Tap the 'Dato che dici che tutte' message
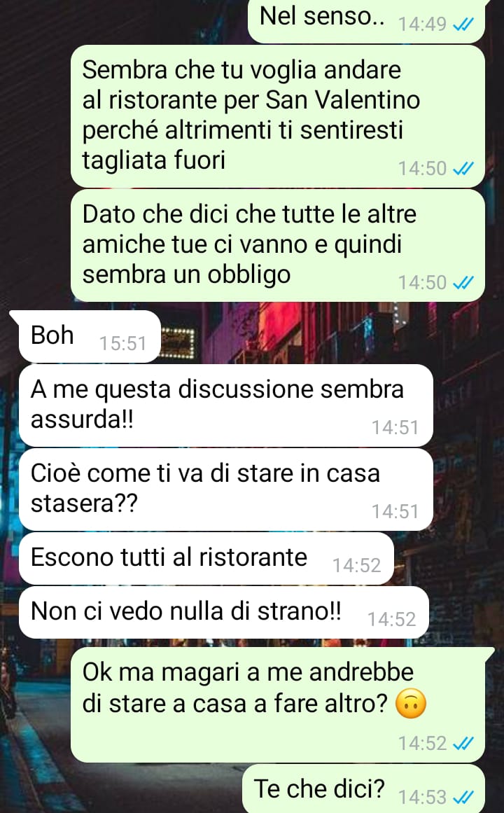This screenshot has width=504, height=813. pos(277,245)
